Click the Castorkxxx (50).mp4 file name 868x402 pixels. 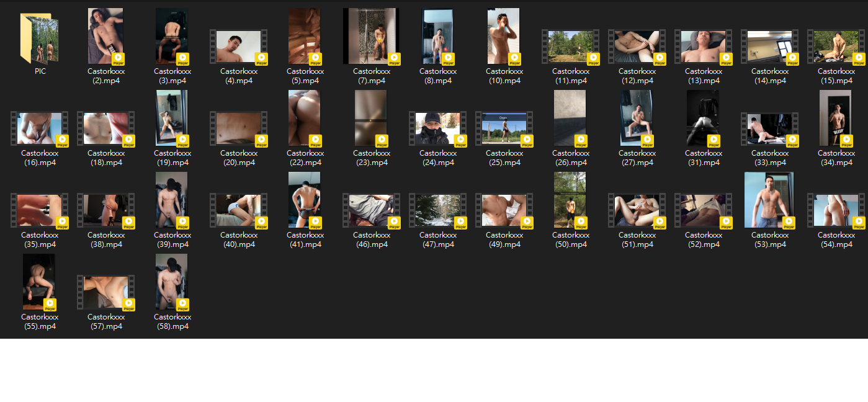[571, 239]
